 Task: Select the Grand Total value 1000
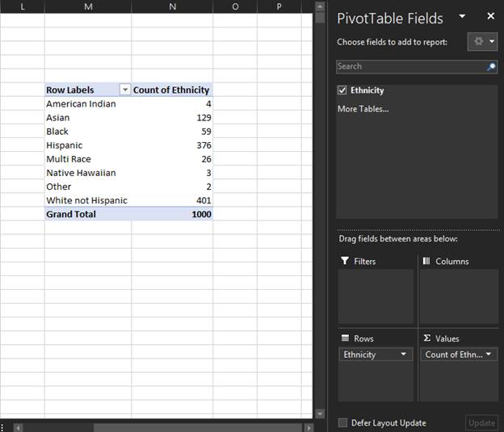point(172,214)
